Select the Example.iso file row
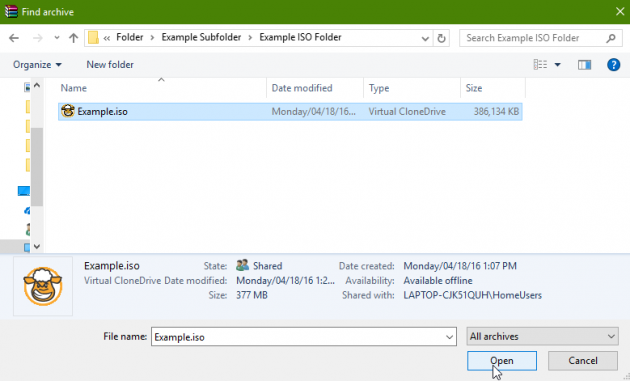The height and width of the screenshot is (381, 630). click(x=290, y=112)
